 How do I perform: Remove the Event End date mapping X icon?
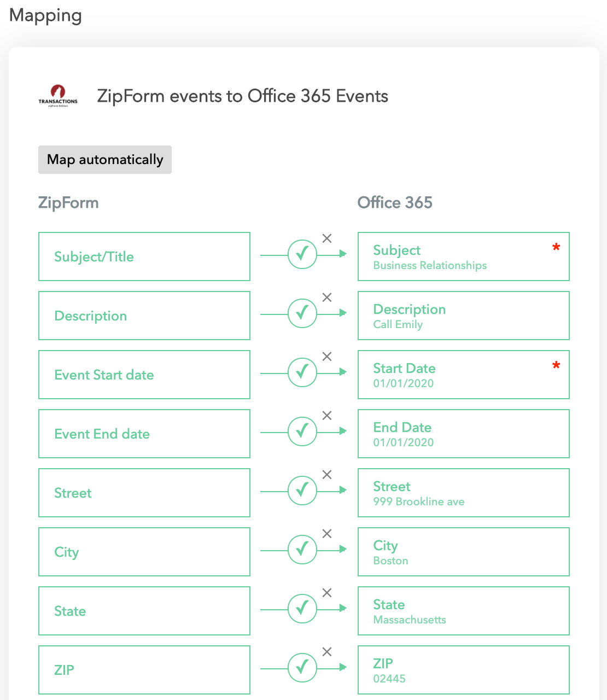pos(327,416)
